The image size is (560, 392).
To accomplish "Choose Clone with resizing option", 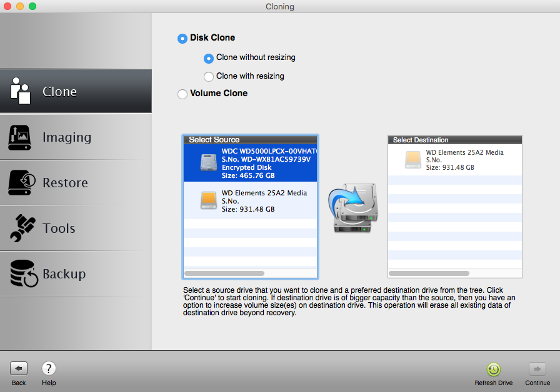I will pyautogui.click(x=209, y=77).
